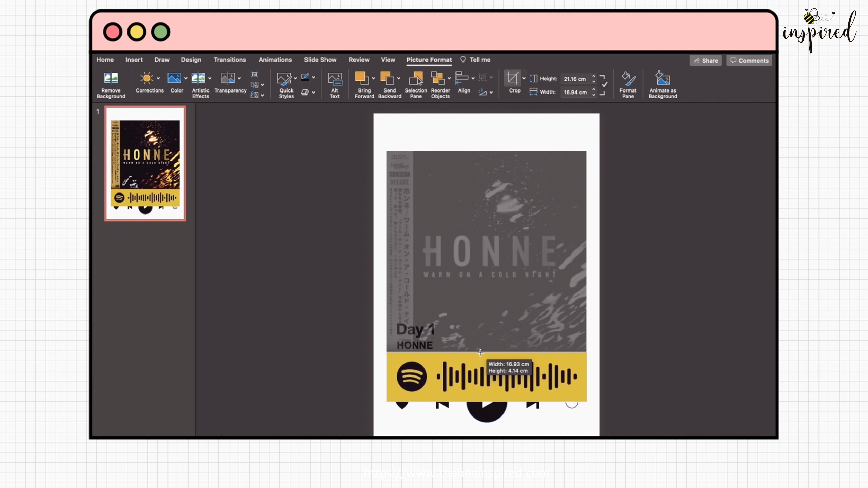Expand the Send Backward dropdown arrow
868x488 pixels.
[399, 78]
